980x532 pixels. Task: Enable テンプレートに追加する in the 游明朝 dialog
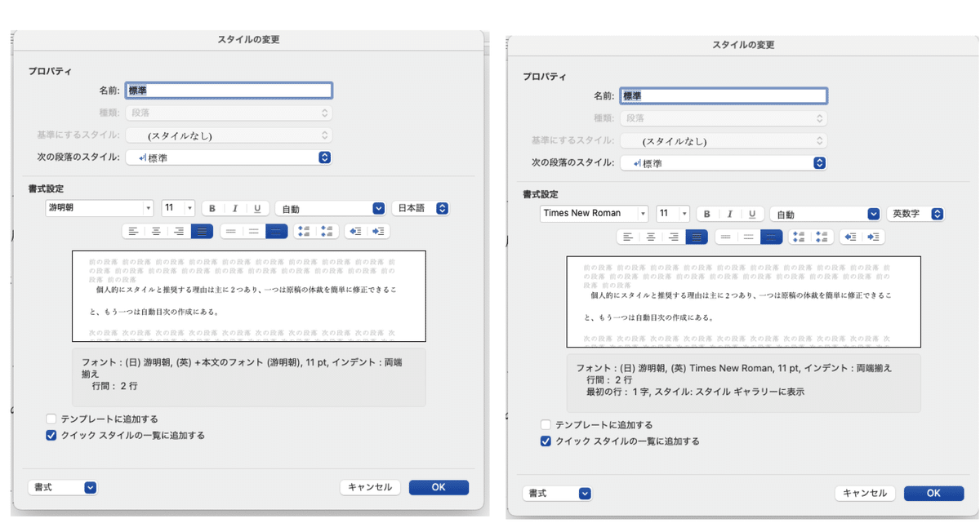click(51, 419)
